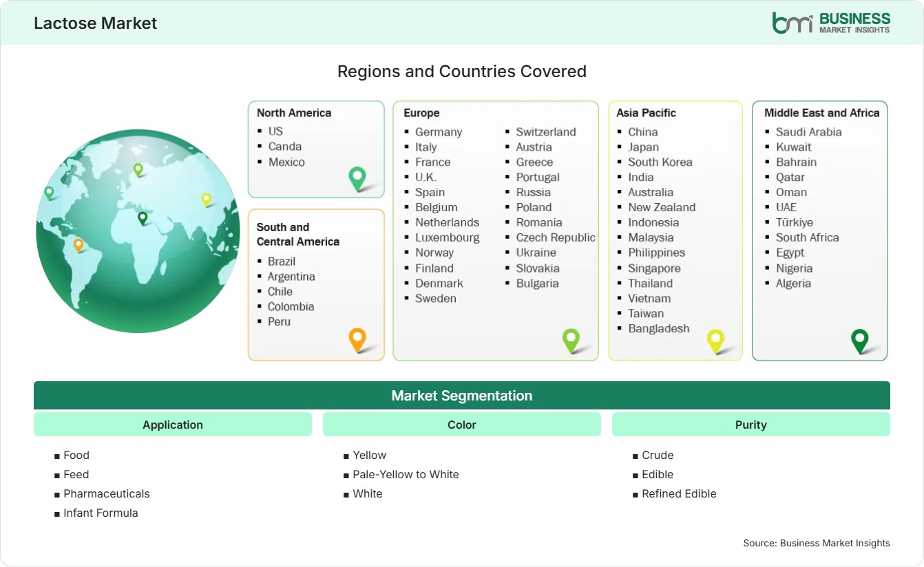Click 'Brazil' in South America list

(x=282, y=261)
